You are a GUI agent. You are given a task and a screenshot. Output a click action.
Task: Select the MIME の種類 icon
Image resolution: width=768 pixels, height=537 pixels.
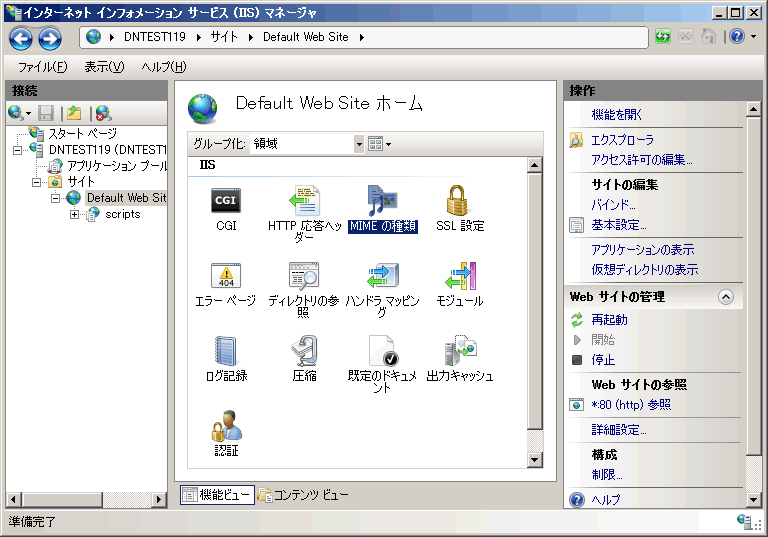383,200
